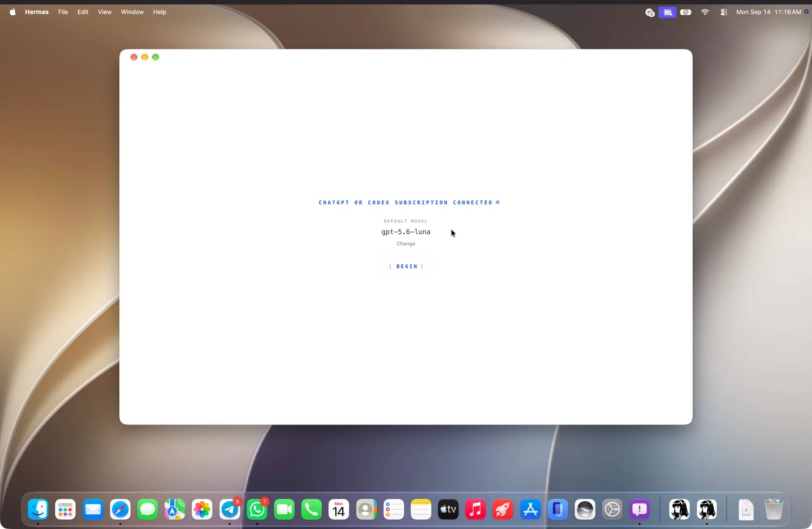The image size is (812, 529).
Task: Select the gpt-5.6-luna model name text
Action: tap(406, 232)
